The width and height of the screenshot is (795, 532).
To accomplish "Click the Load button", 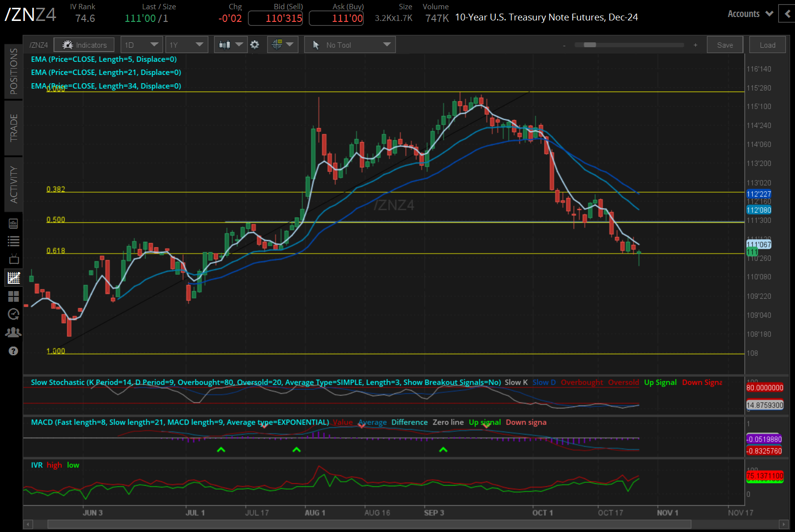I will tap(767, 44).
